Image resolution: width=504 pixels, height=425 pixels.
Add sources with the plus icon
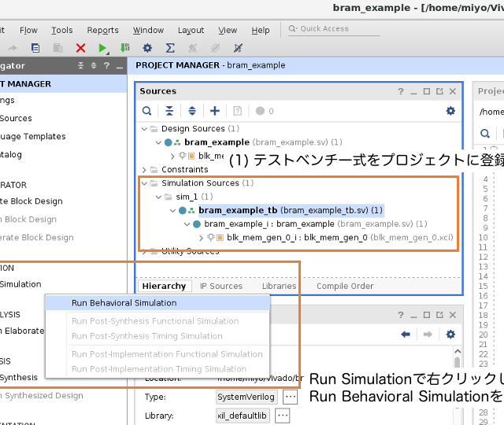(x=214, y=111)
